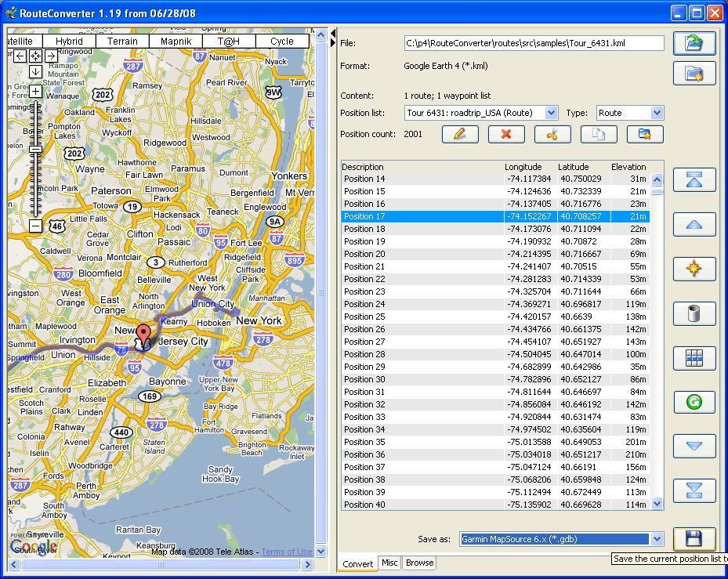728x579 pixels.
Task: Click the orange star new position button
Action: (x=694, y=269)
